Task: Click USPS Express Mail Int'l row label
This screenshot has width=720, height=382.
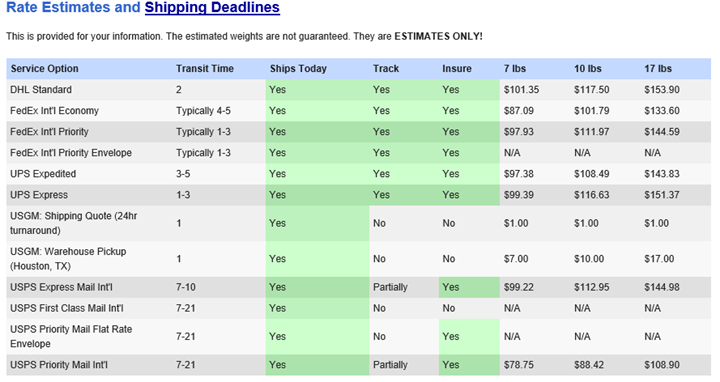Action: point(61,287)
